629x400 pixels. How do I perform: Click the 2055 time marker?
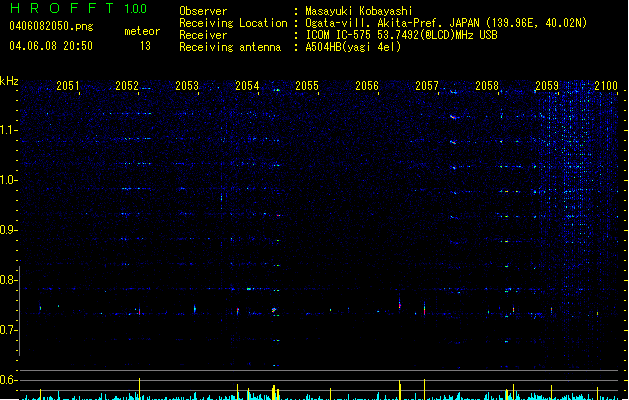click(307, 85)
